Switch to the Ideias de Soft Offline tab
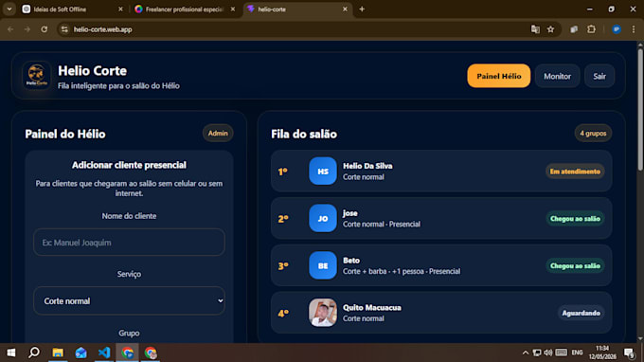The height and width of the screenshot is (362, 644). 72,9
